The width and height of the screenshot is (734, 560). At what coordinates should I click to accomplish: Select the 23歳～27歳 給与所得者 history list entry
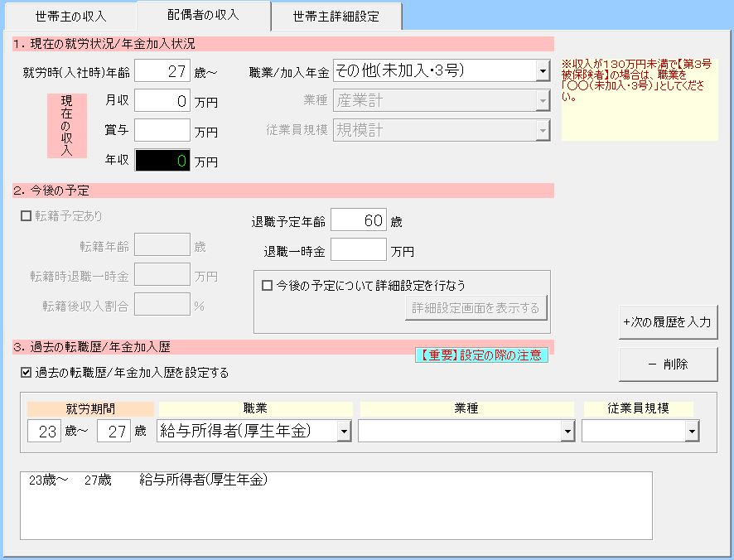149,480
